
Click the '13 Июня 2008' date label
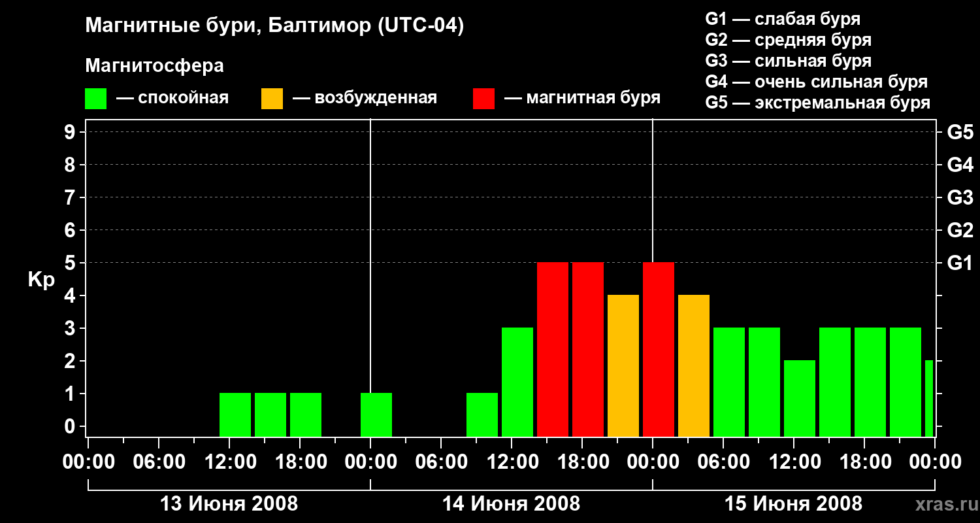pos(229,504)
